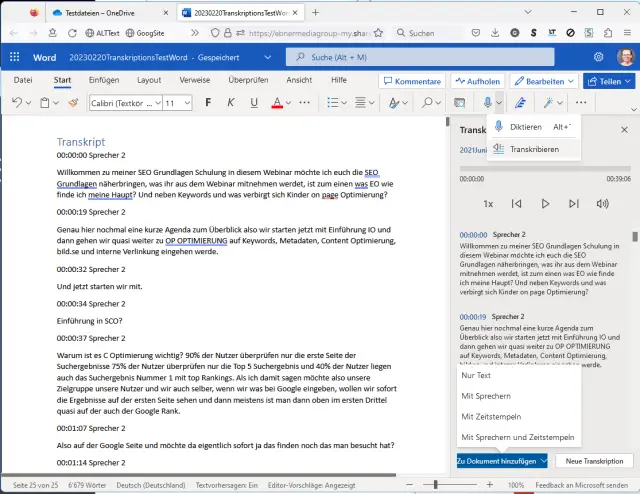The width and height of the screenshot is (640, 494).
Task: Choose Mit Sprechern und Zeitstempeln option
Action: (517, 437)
